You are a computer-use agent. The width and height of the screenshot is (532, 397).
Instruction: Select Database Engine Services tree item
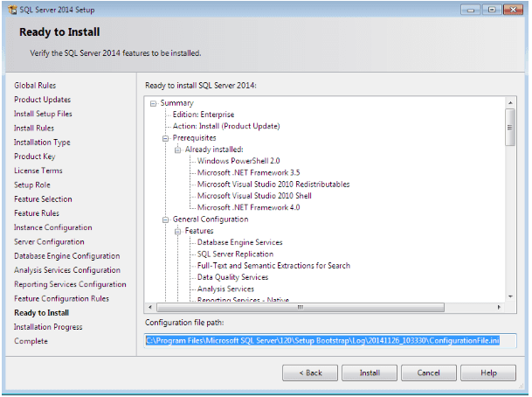point(239,242)
